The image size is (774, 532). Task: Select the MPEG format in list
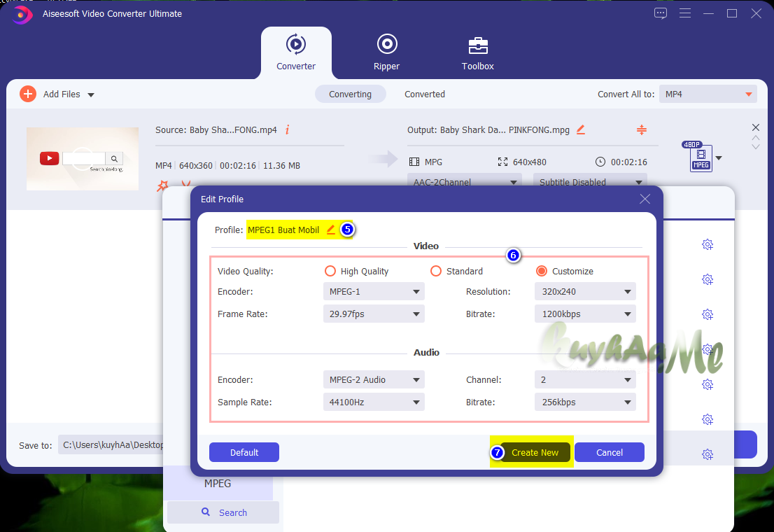[x=218, y=484]
